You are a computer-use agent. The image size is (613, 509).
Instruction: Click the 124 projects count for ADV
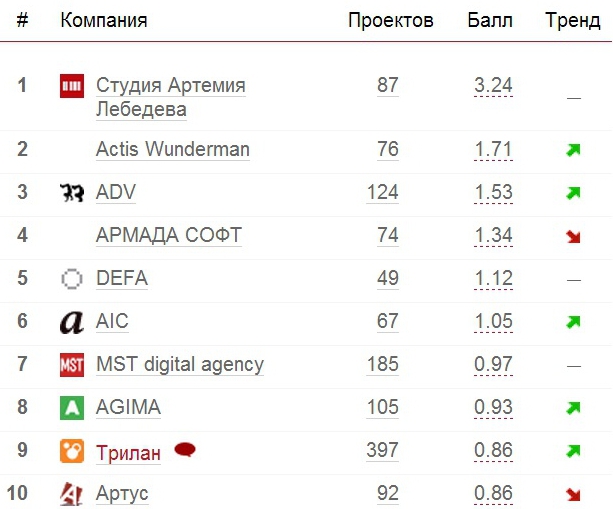click(382, 193)
